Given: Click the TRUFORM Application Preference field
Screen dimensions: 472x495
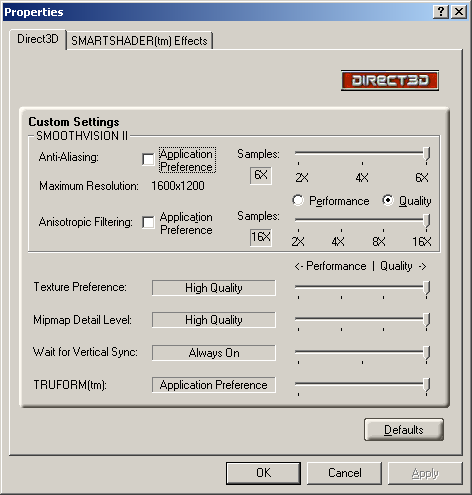Looking at the screenshot, I should click(x=214, y=385).
